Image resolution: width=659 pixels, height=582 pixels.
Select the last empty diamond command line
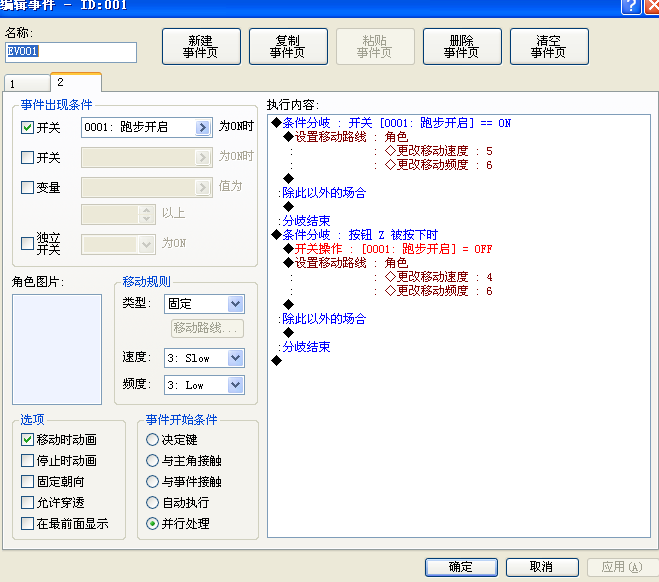pos(277,361)
